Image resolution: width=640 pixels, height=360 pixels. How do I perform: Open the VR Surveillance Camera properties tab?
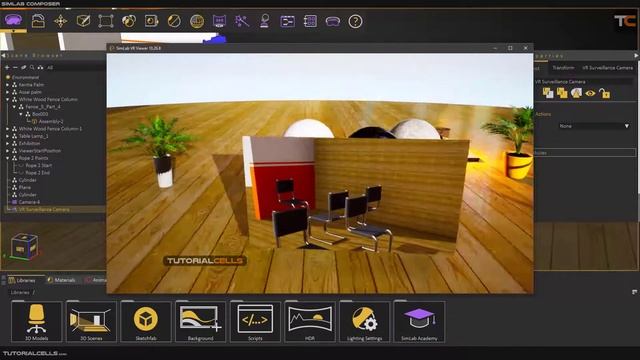point(607,68)
